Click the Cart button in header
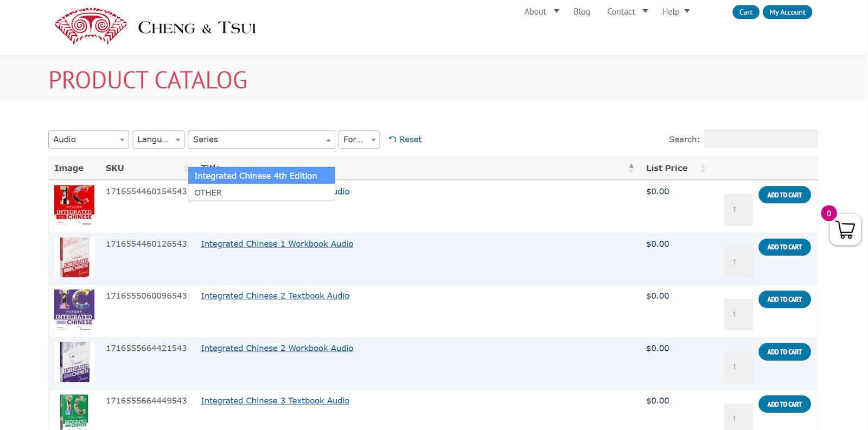The width and height of the screenshot is (868, 430). (x=746, y=12)
